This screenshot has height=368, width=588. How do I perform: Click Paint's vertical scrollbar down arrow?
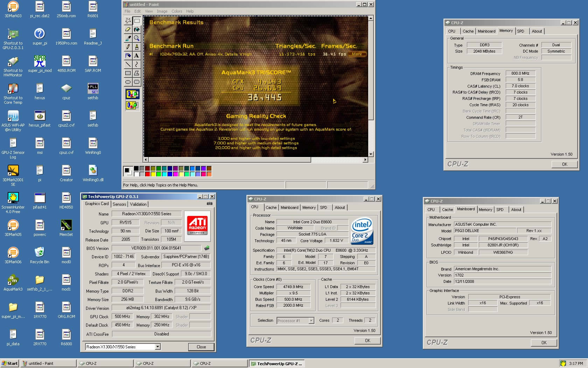[371, 154]
